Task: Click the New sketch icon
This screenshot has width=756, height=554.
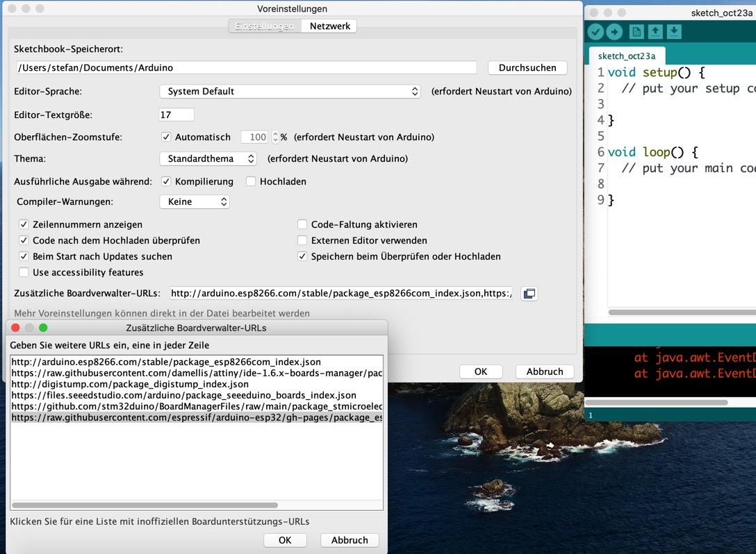Action: pyautogui.click(x=636, y=32)
